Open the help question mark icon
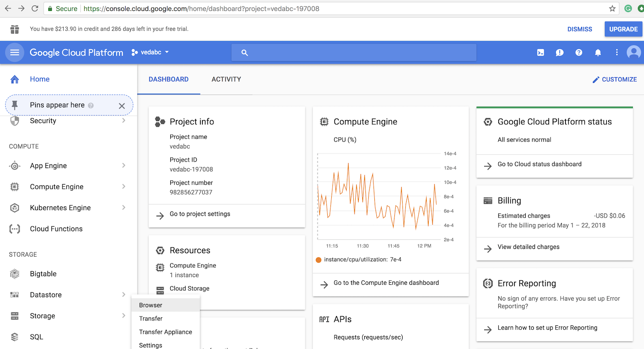The height and width of the screenshot is (349, 644). click(579, 52)
